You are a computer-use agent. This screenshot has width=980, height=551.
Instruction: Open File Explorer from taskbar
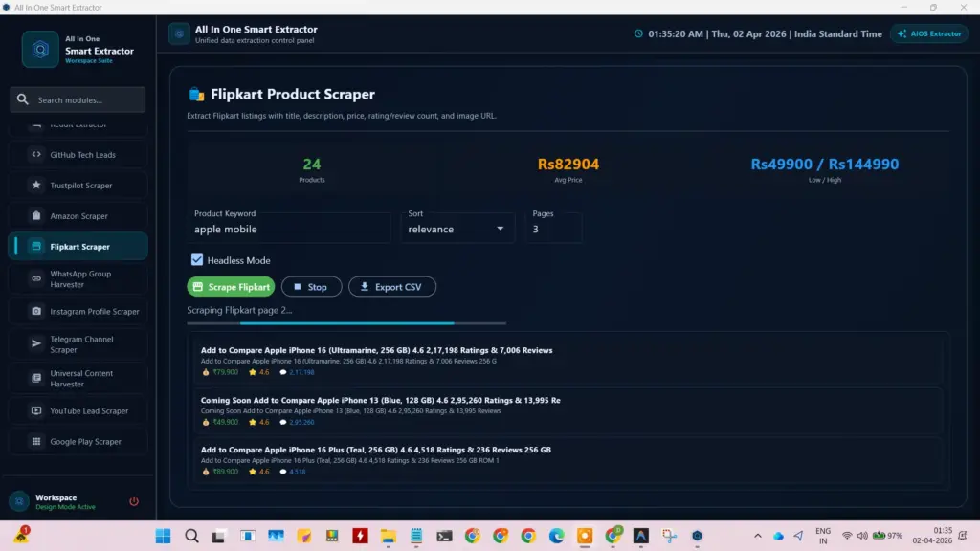pyautogui.click(x=389, y=536)
